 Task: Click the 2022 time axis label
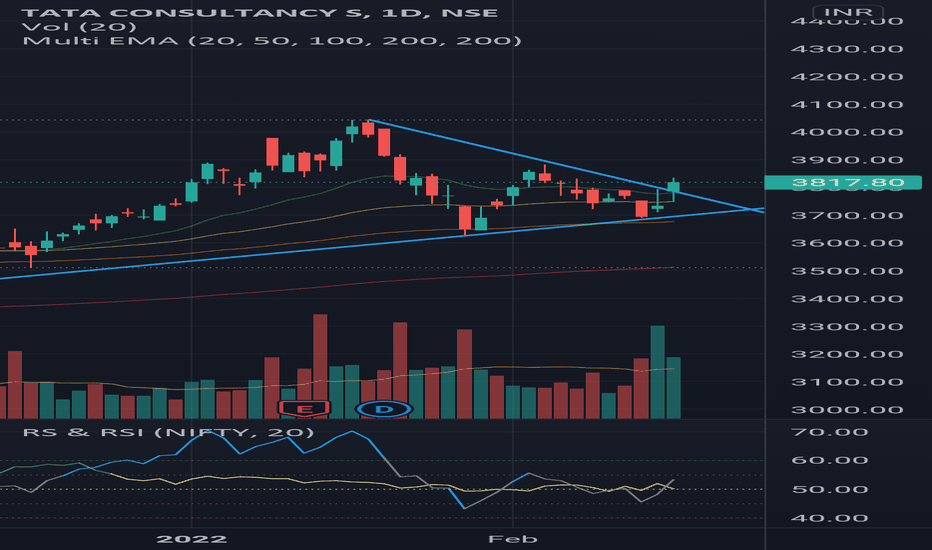click(x=191, y=539)
